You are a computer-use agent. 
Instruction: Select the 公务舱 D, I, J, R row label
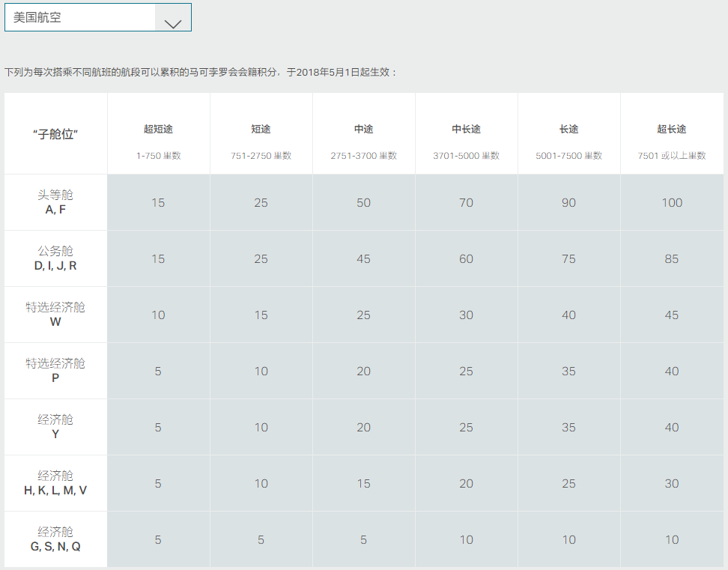[55, 258]
